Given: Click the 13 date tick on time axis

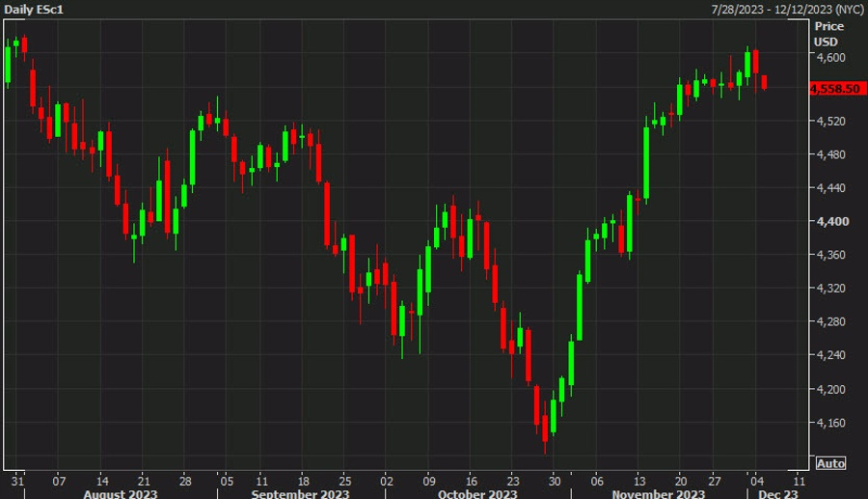Looking at the screenshot, I should coord(637,479).
